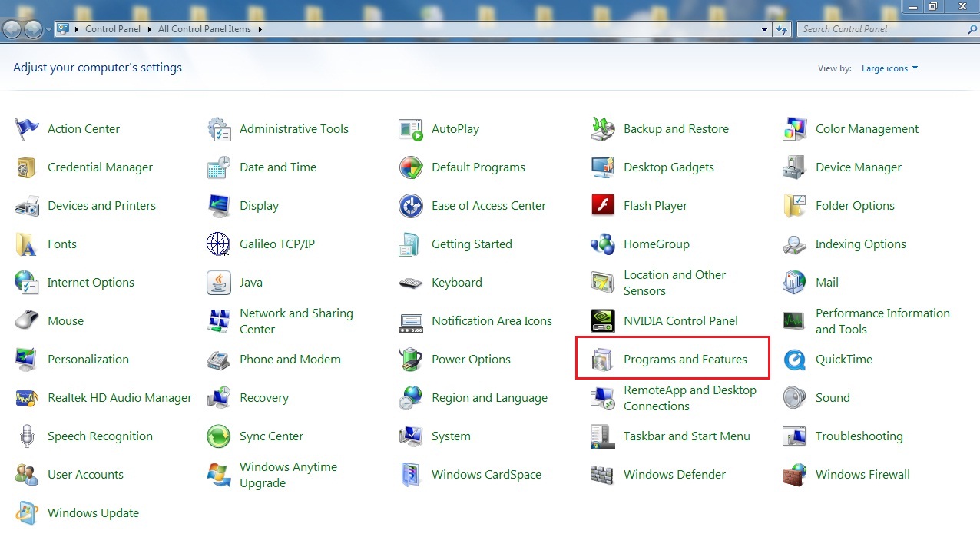Viewport: 980px width, 557px height.
Task: Open the Recovery link
Action: point(264,398)
